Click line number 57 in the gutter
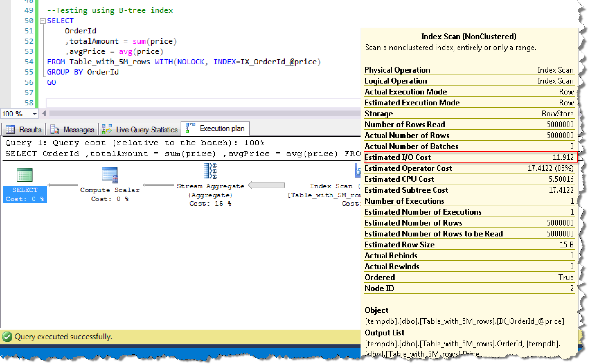The height and width of the screenshot is (364, 589). [29, 93]
